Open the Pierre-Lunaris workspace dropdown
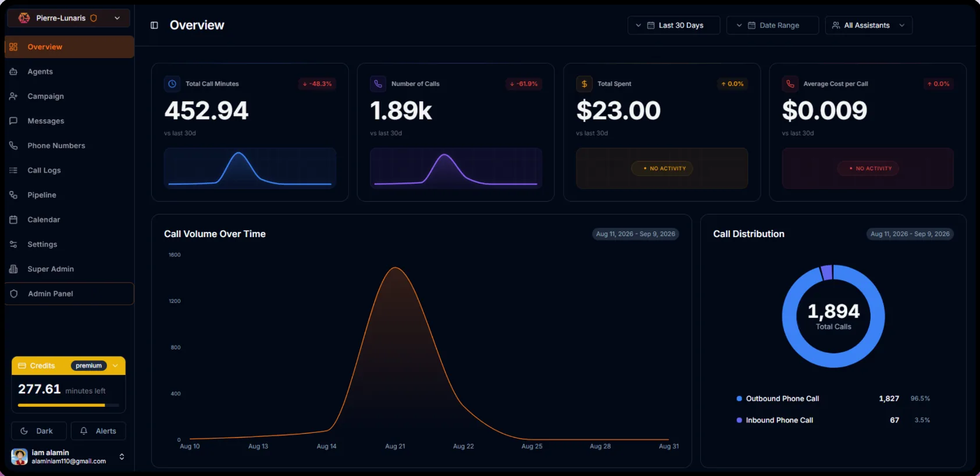 coord(69,18)
